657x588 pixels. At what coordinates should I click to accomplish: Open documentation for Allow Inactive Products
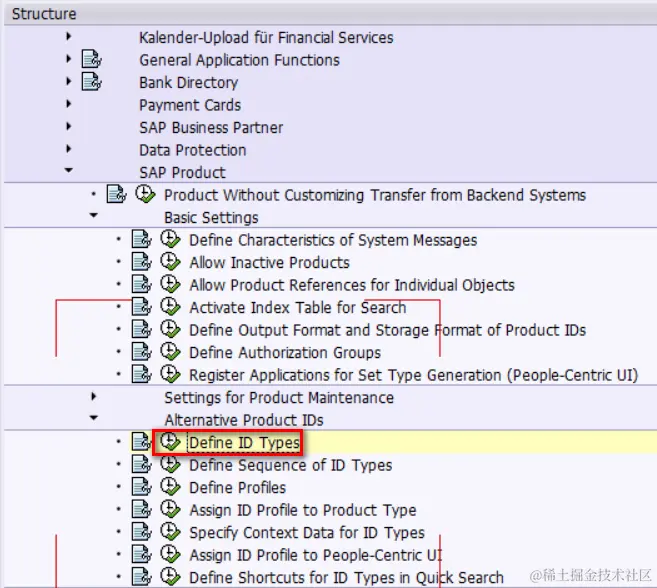142,262
